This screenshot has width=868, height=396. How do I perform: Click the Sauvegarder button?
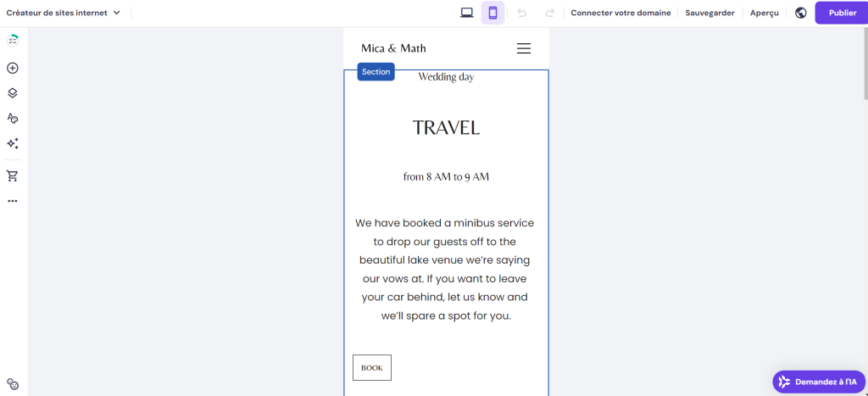pos(709,13)
